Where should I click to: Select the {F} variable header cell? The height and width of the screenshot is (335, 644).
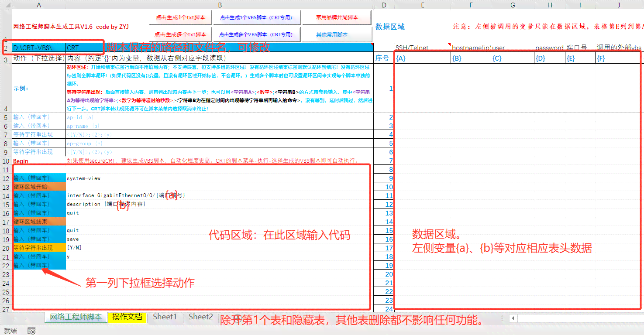pyautogui.click(x=619, y=58)
